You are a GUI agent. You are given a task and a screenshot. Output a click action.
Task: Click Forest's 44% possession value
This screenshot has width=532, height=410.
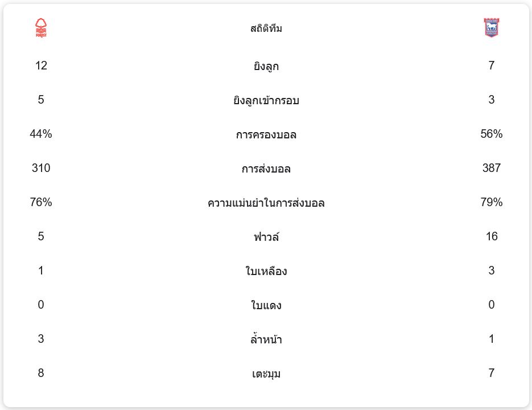(x=41, y=134)
